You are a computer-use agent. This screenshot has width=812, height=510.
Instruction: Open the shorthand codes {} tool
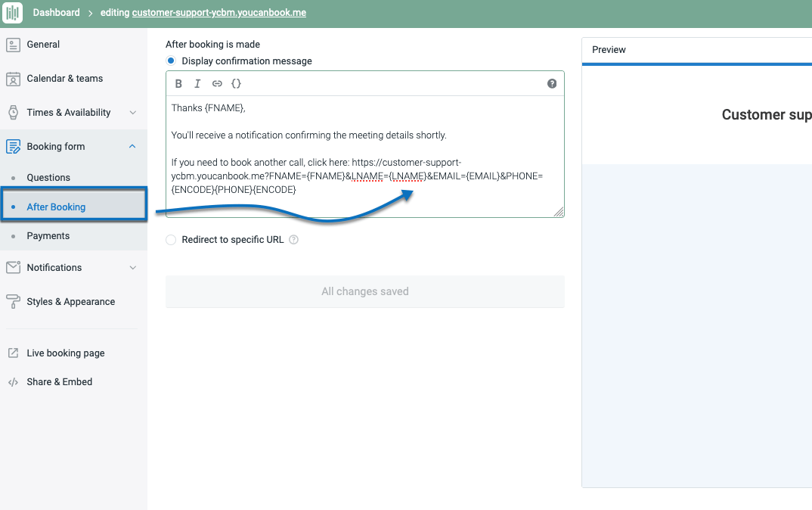(x=236, y=83)
